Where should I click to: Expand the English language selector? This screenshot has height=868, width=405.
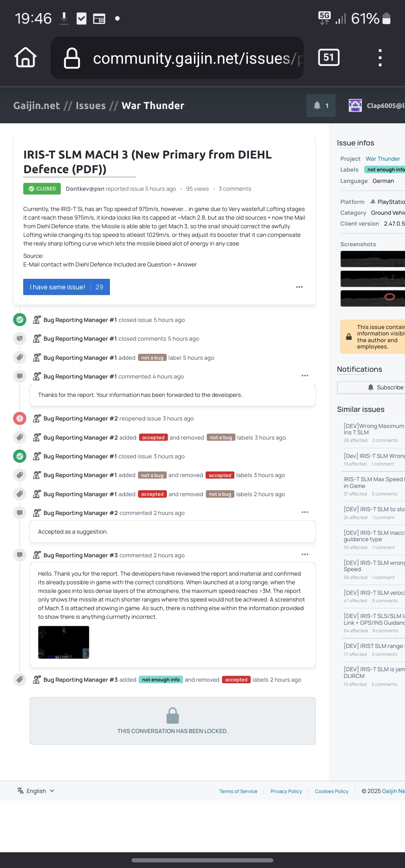tap(36, 791)
